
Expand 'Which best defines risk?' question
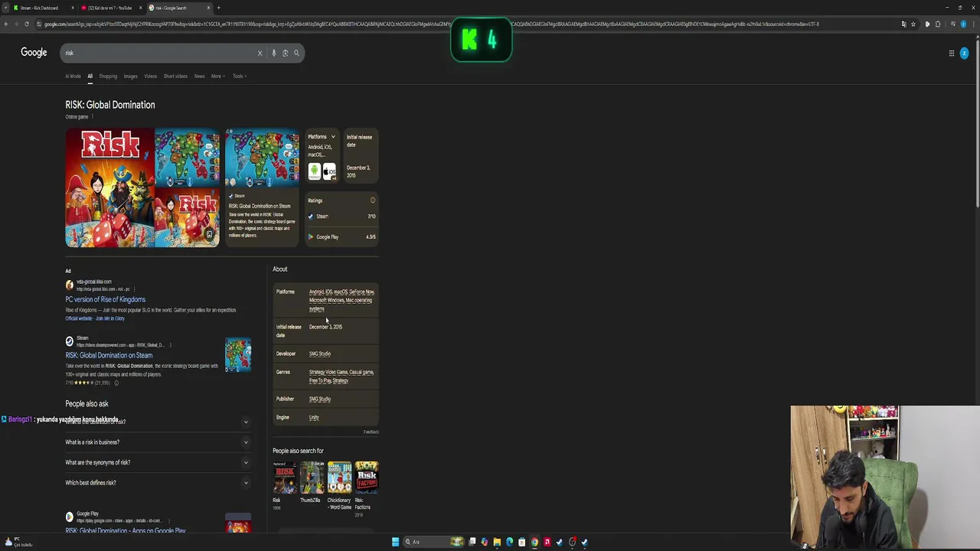157,483
